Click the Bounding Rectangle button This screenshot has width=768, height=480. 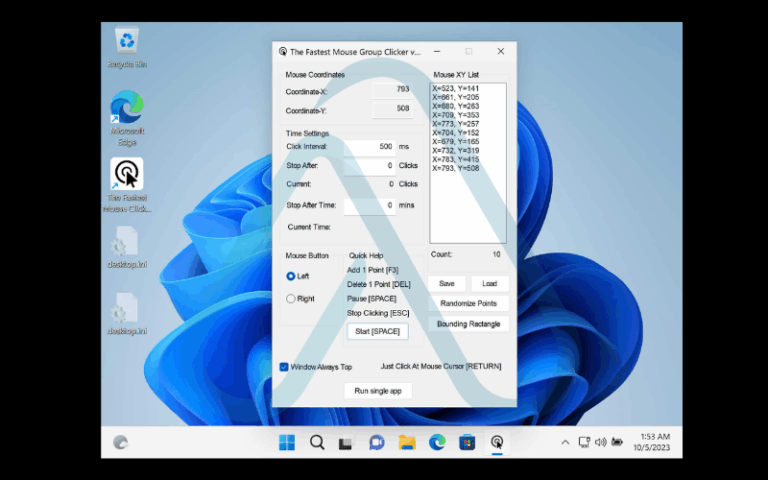tap(468, 324)
